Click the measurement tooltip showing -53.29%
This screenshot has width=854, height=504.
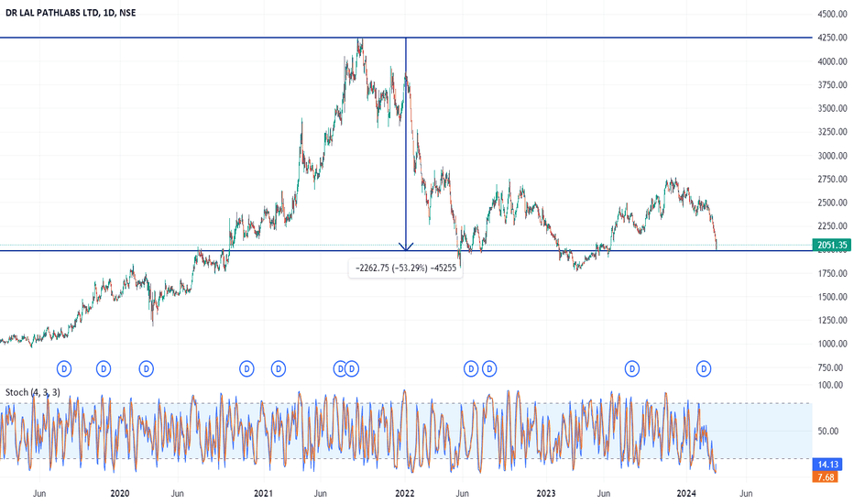[x=406, y=268]
